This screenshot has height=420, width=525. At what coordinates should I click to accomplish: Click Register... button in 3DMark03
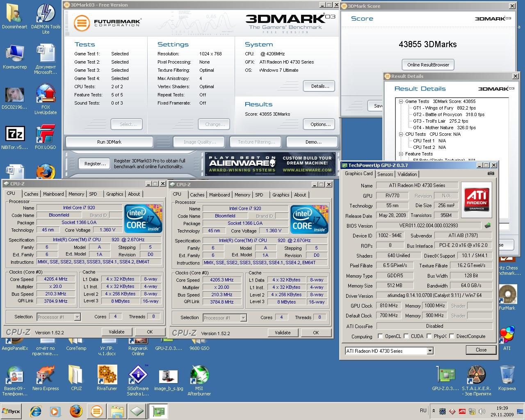94,164
